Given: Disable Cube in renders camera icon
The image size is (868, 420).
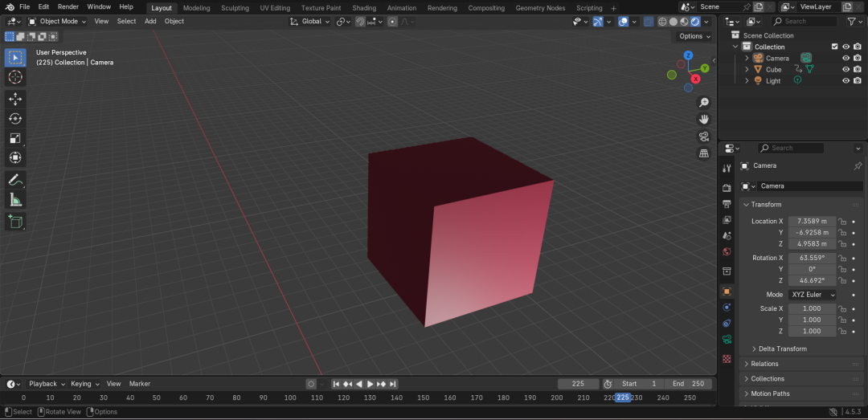Looking at the screenshot, I should 858,70.
